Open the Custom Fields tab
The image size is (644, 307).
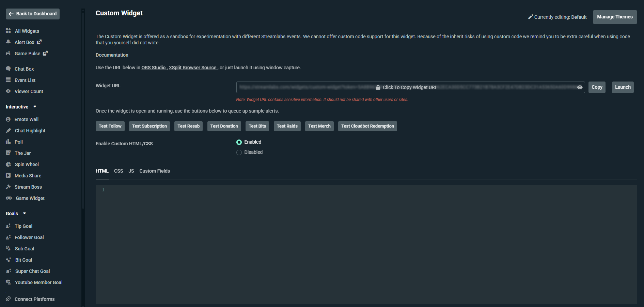tap(154, 171)
